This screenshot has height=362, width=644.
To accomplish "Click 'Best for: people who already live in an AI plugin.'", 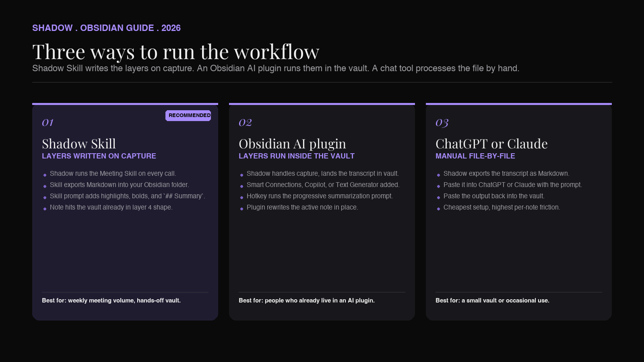I will (x=307, y=300).
